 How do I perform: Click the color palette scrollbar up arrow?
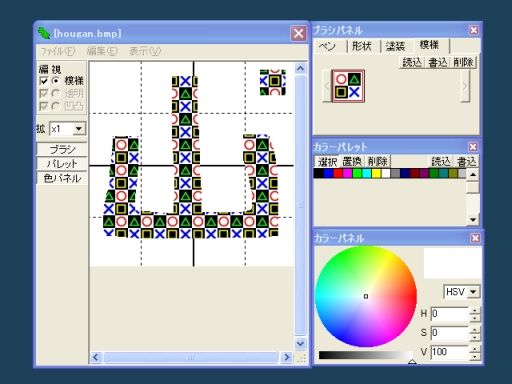coord(473,174)
